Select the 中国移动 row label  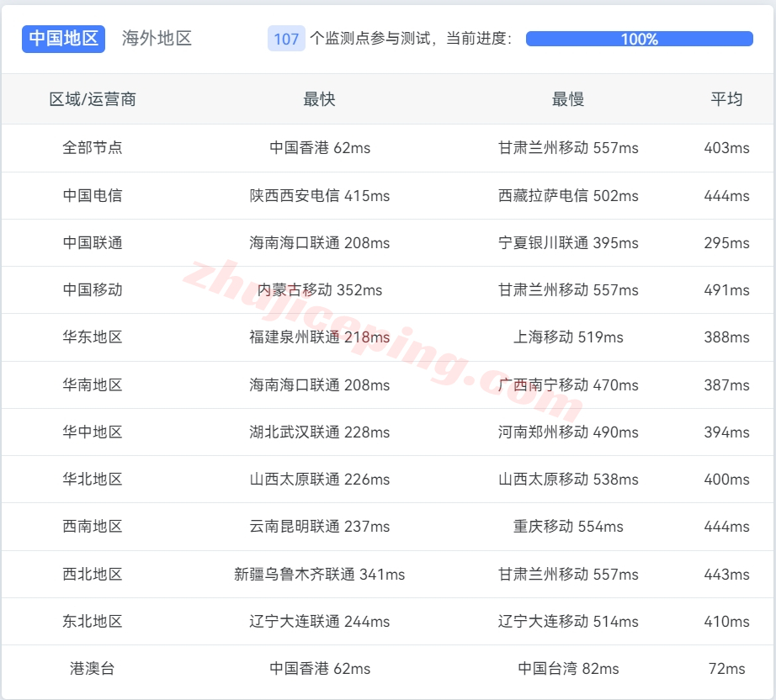[93, 290]
